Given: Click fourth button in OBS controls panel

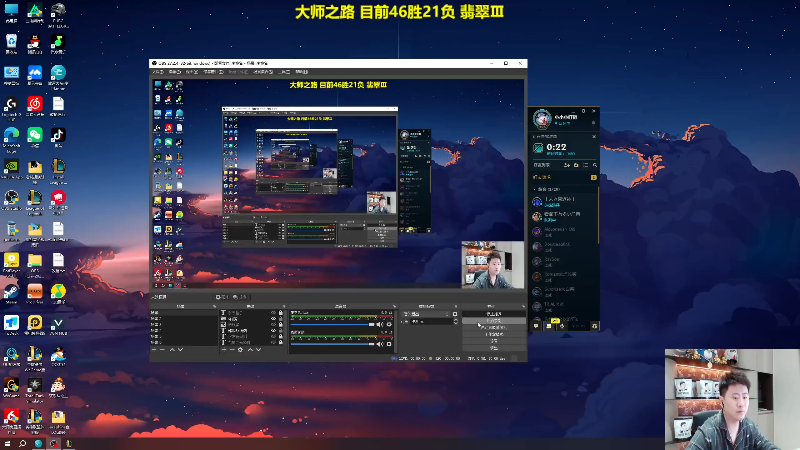Looking at the screenshot, I should point(494,334).
